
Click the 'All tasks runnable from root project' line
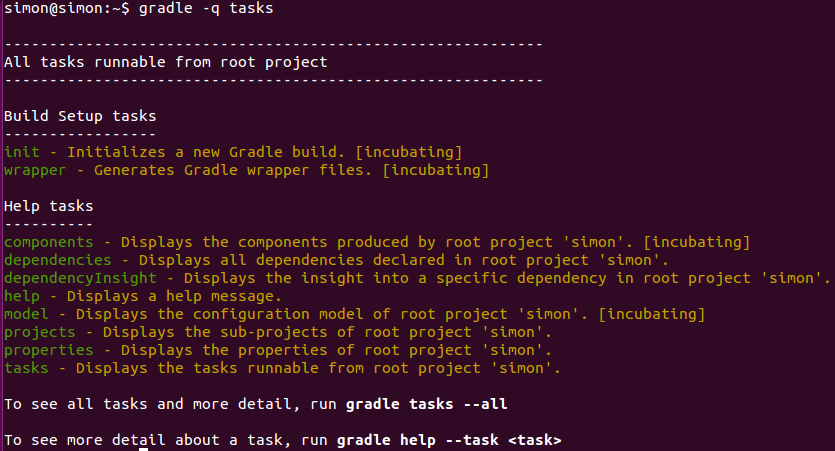click(x=165, y=62)
